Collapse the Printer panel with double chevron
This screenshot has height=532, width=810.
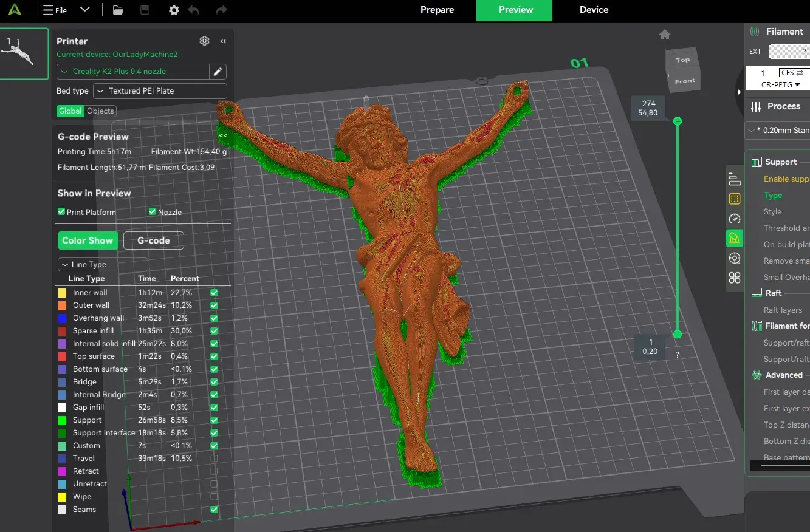pyautogui.click(x=223, y=41)
